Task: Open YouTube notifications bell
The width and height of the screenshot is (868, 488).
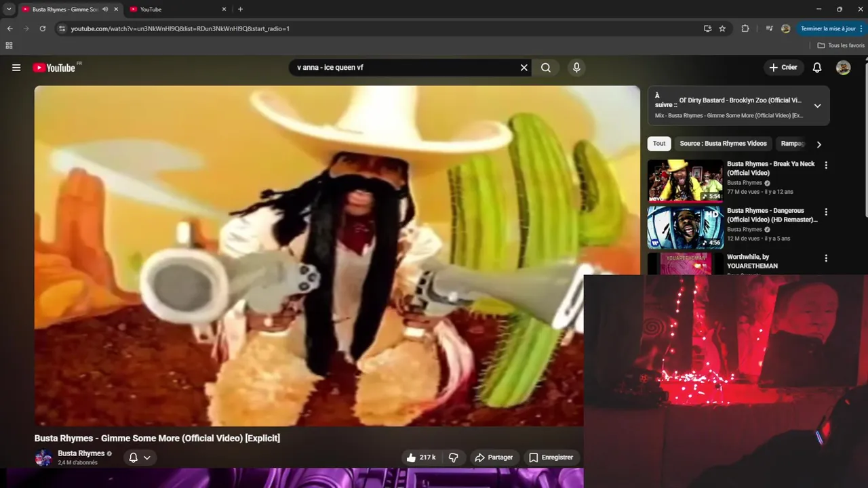Action: coord(817,68)
